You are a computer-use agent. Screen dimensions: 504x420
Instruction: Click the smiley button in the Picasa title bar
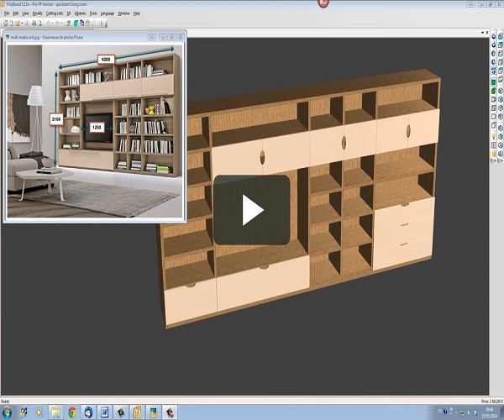point(152,37)
